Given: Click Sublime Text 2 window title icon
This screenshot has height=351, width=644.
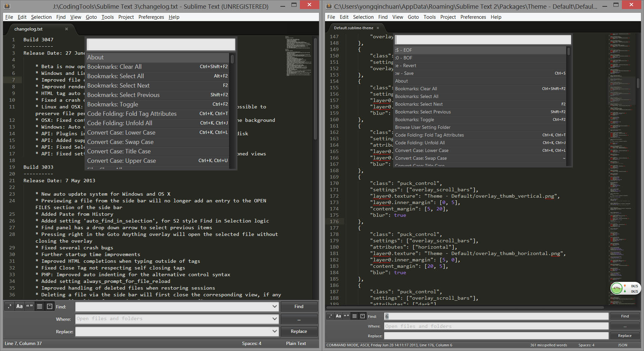Looking at the screenshot, I should click(x=329, y=6).
